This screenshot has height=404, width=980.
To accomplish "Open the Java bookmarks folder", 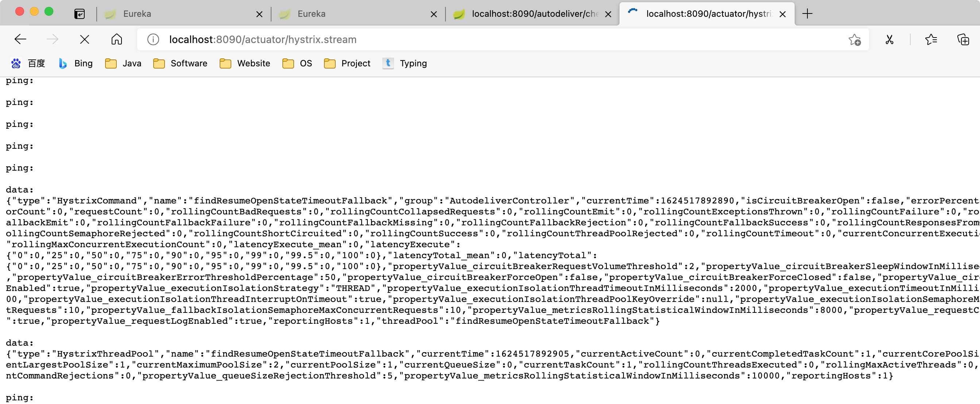I will tap(123, 63).
